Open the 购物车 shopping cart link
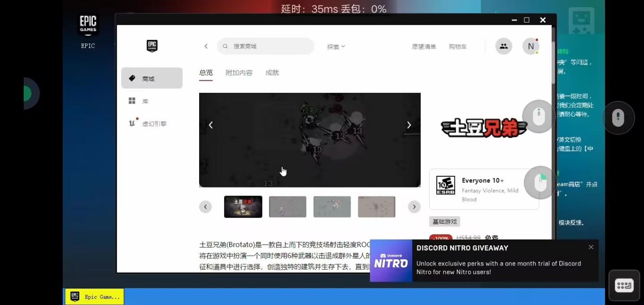This screenshot has width=644, height=305. pyautogui.click(x=457, y=47)
